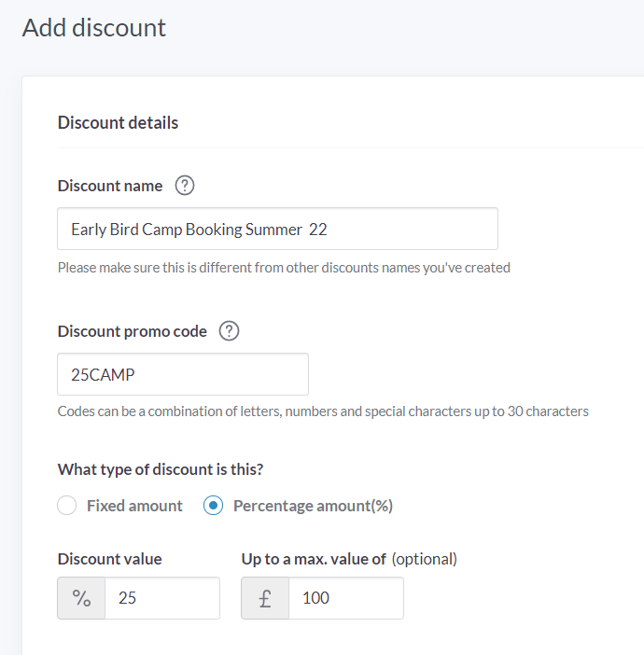Click the max value field showing 100
644x655 pixels.
345,598
